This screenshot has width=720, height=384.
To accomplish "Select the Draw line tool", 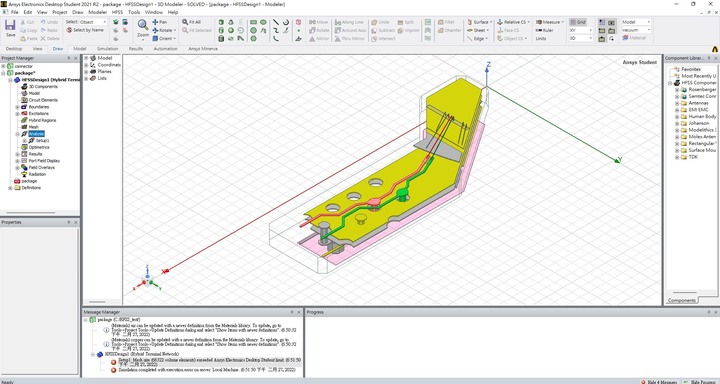I will click(276, 22).
